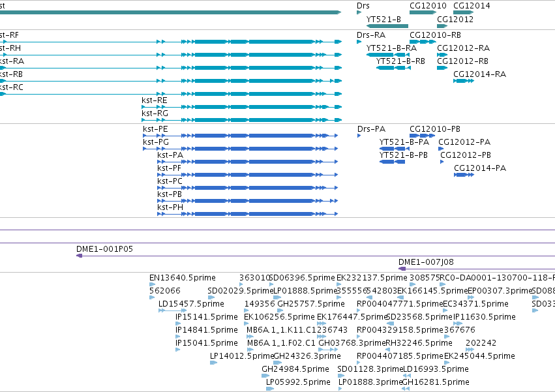Select the CG12014 gene arrow
The height and width of the screenshot is (392, 555).
pos(463,12)
